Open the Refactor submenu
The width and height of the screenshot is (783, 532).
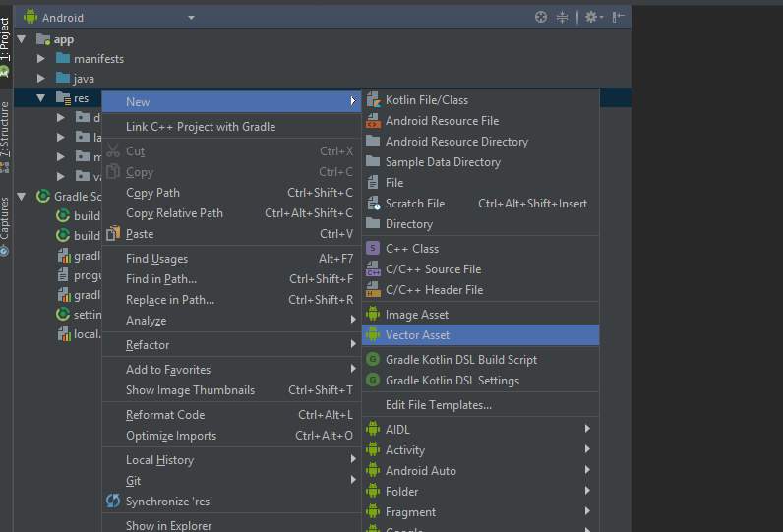[148, 345]
